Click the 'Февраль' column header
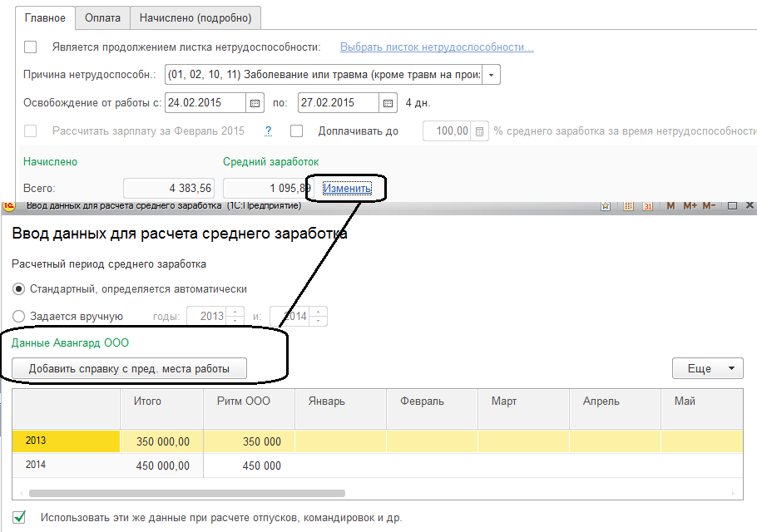This screenshot has width=757, height=532. coord(432,409)
